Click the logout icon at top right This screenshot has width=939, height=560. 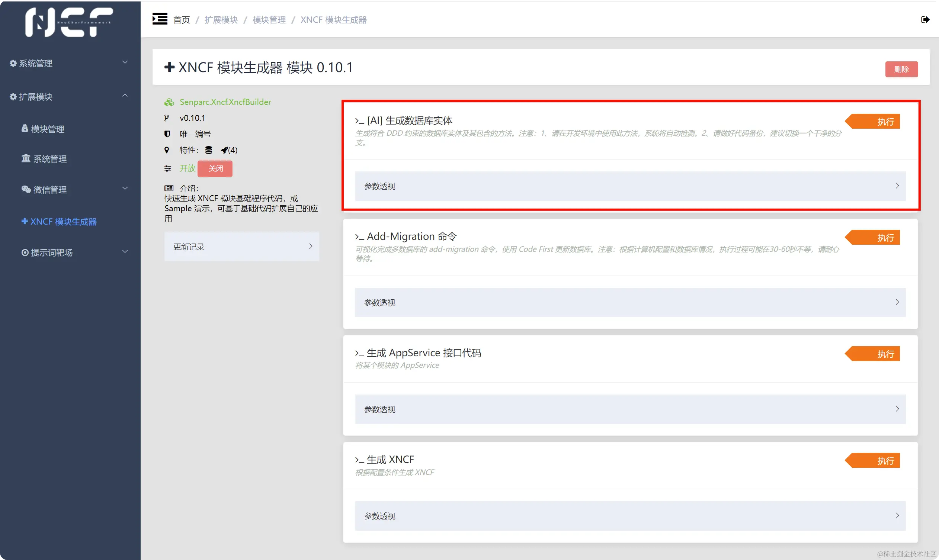pos(924,20)
